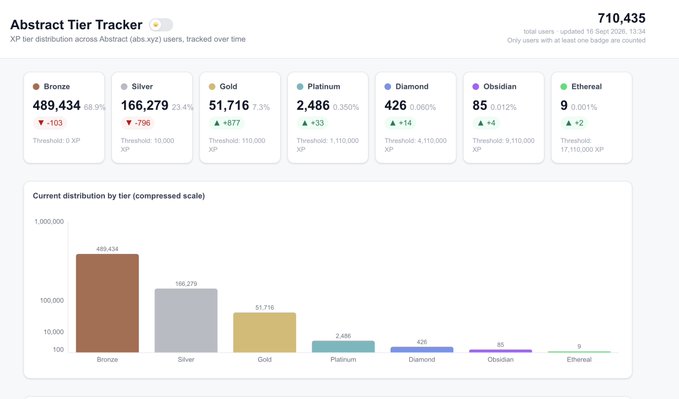Image resolution: width=679 pixels, height=399 pixels.
Task: Click the Diamond tier color dot
Action: [388, 87]
